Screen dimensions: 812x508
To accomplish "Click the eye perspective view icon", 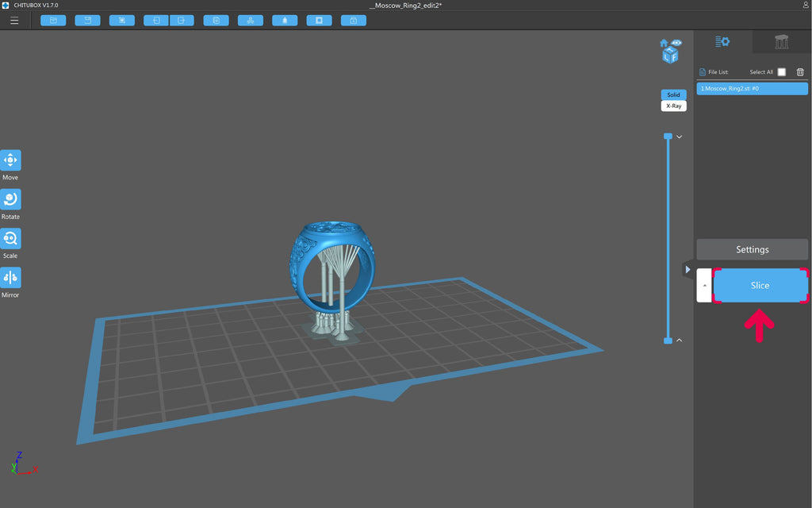I will coord(676,43).
